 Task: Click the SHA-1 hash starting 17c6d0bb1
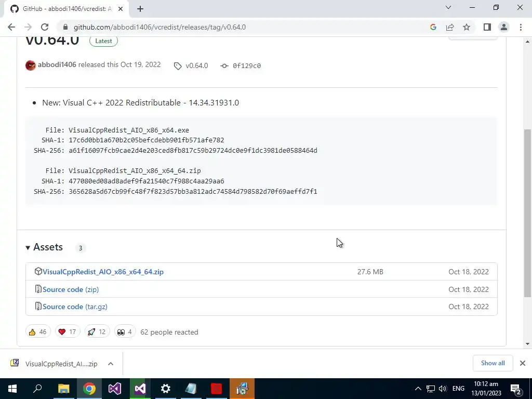[x=146, y=140]
